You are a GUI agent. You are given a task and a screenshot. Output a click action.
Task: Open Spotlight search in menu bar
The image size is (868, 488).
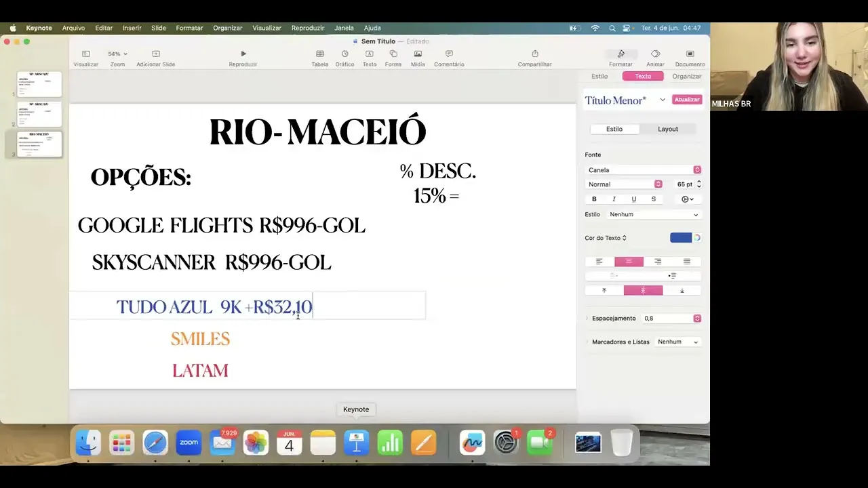pos(612,28)
